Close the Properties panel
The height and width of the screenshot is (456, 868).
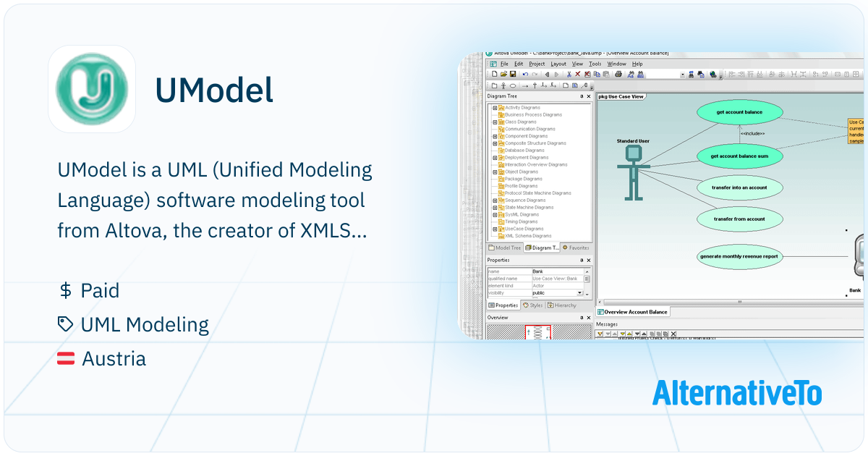(589, 260)
